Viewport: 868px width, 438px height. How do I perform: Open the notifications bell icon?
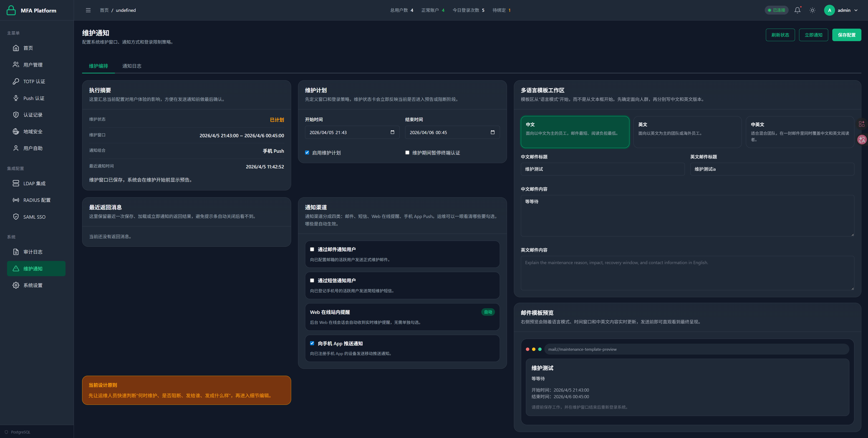pos(797,10)
